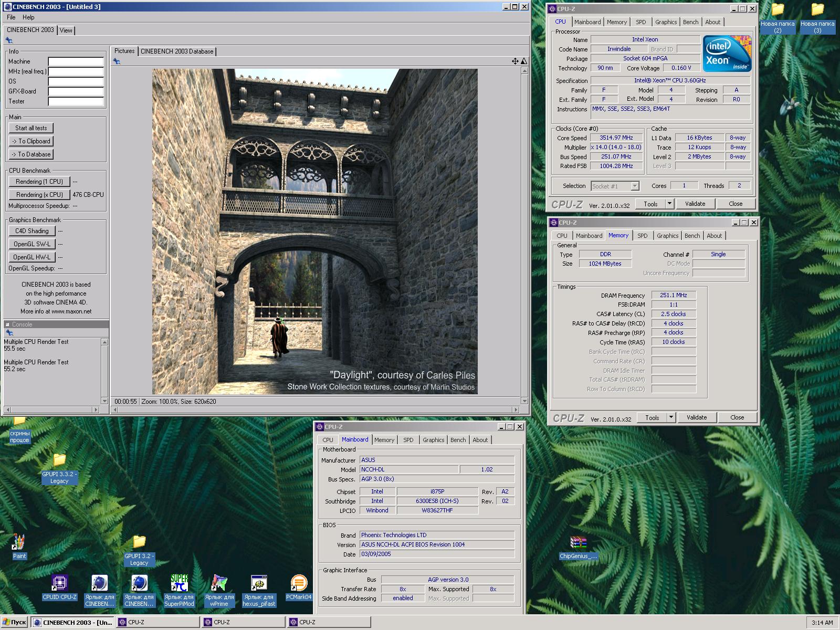
Task: Click the Пуск start button
Action: [15, 622]
